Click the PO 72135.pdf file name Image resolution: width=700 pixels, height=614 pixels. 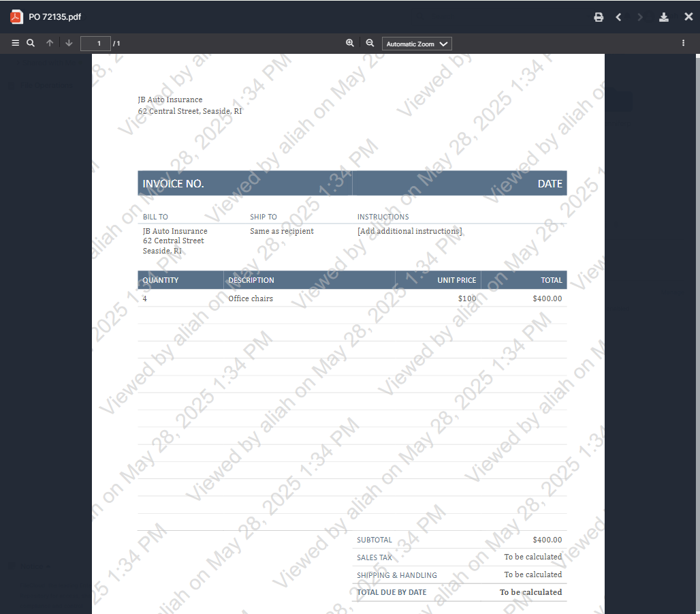(54, 17)
